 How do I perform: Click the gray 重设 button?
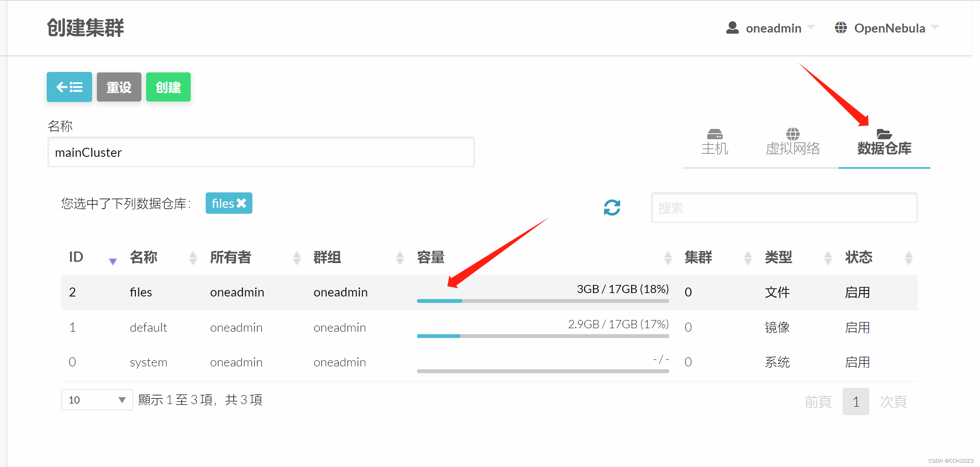(x=119, y=87)
